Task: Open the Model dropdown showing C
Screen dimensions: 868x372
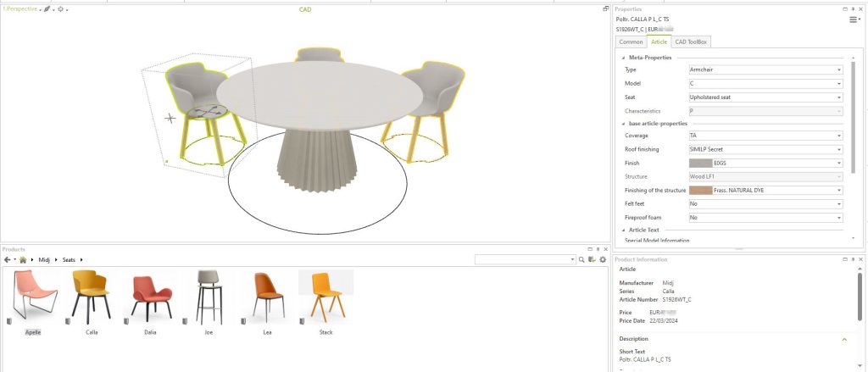Action: (x=765, y=84)
